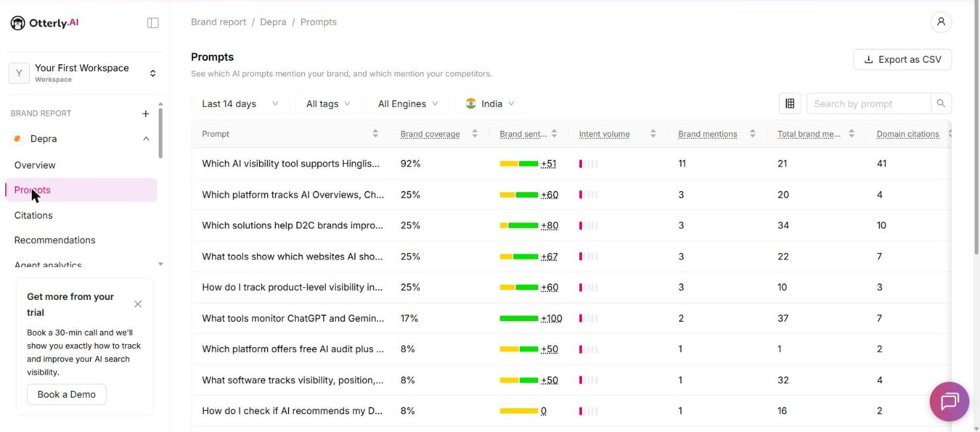Open prompt 'What tools monitor ChatGPT and Gemin...'
Screen dimensions: 980x432
pyautogui.click(x=293, y=318)
